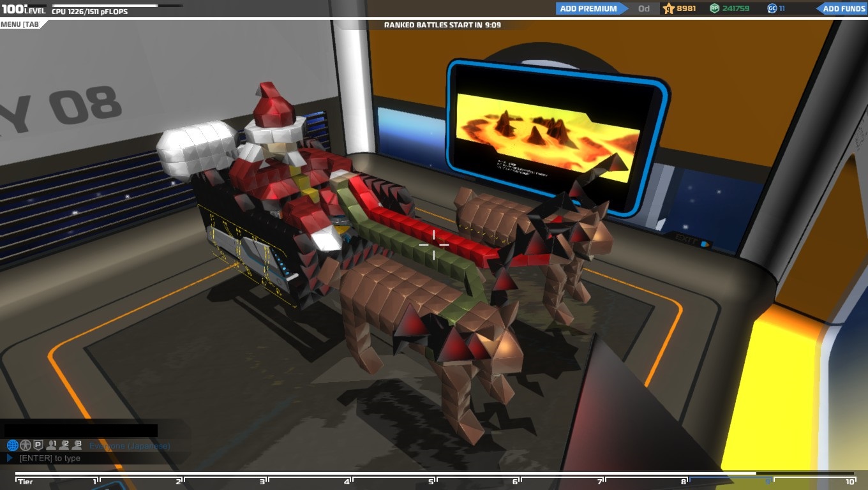Click the white gift sack blocks
868x490 pixels.
[196, 147]
